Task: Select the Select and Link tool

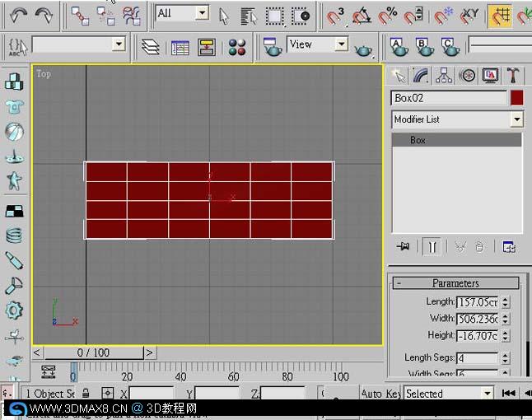Action: click(x=80, y=16)
